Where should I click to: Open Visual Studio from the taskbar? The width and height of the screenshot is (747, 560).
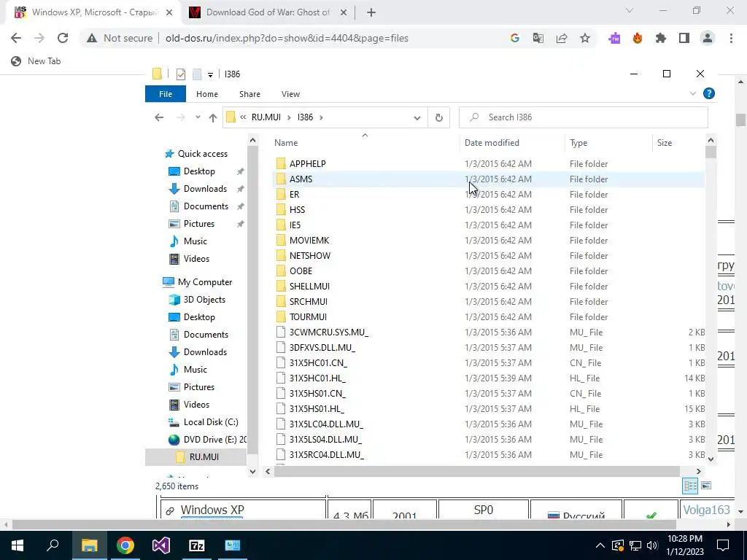point(161,545)
